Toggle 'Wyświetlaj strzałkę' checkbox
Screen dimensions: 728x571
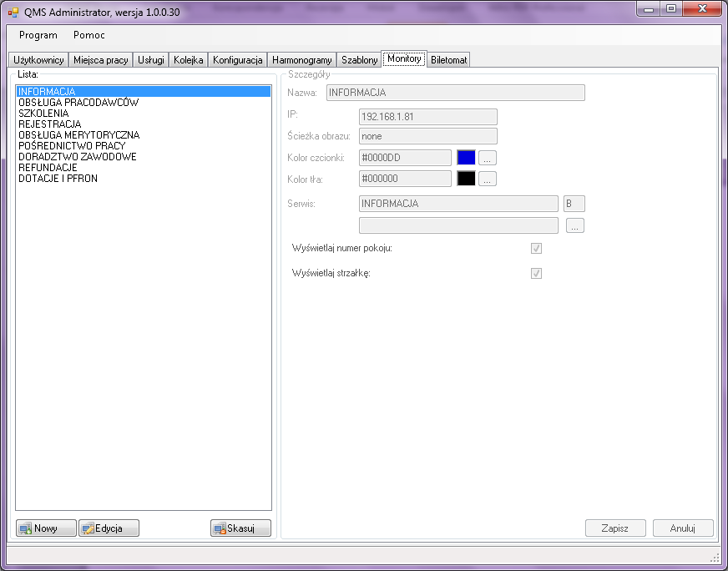point(536,274)
